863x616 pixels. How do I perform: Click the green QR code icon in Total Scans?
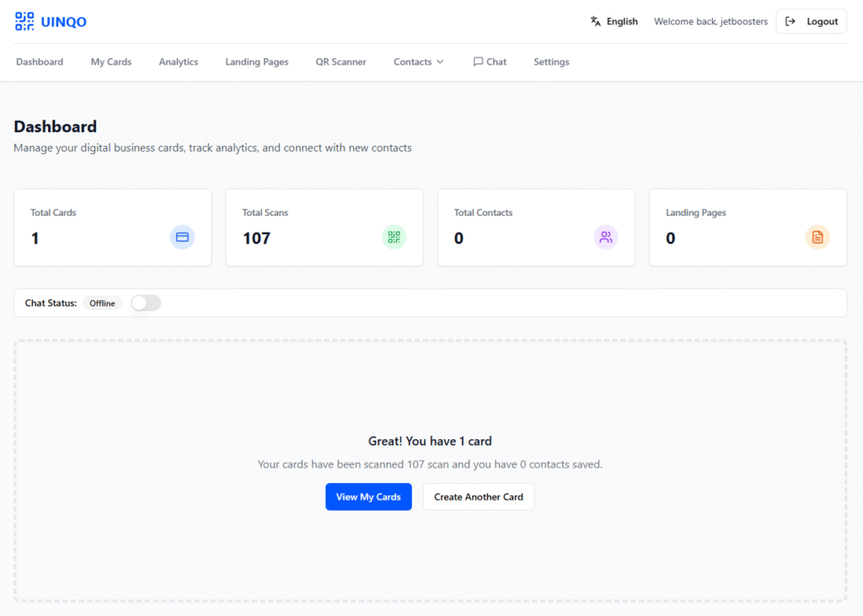(394, 238)
